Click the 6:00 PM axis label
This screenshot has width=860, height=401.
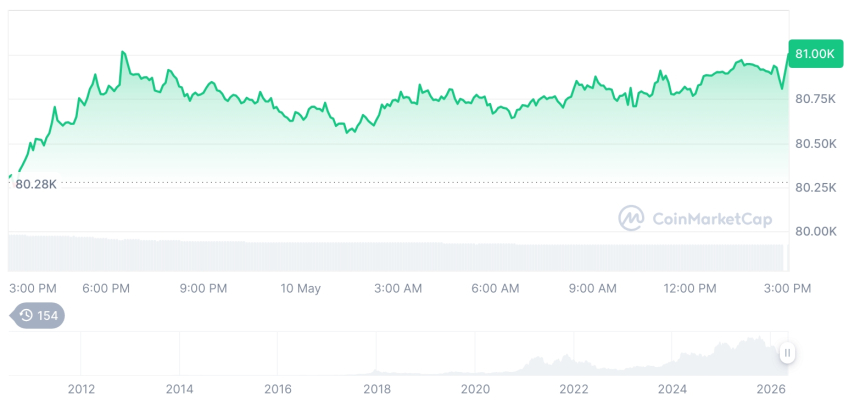pos(106,288)
